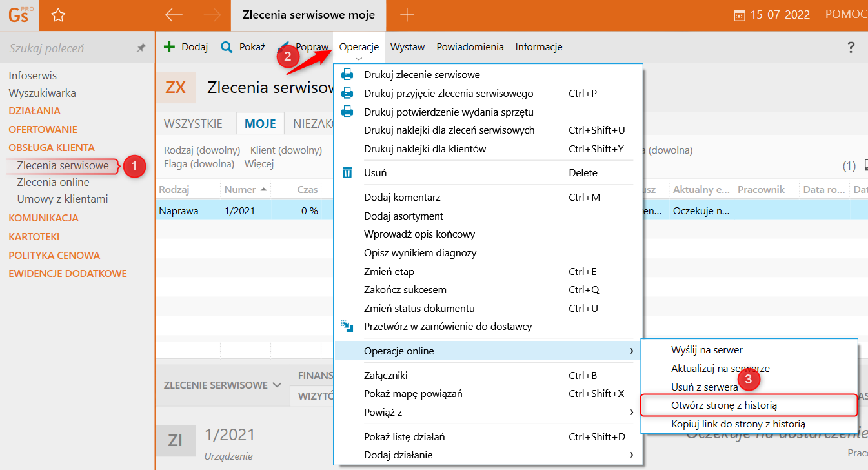Open Zlecenia online in sidebar
Viewport: 868px width, 470px height.
tap(53, 182)
